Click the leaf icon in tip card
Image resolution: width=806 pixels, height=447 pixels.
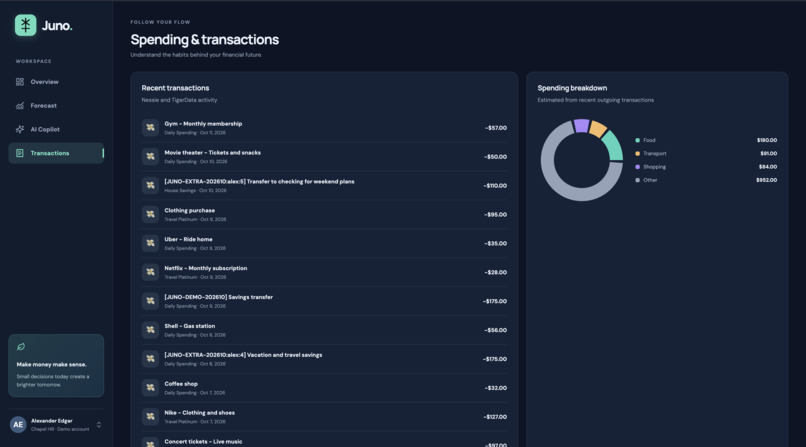click(x=21, y=347)
